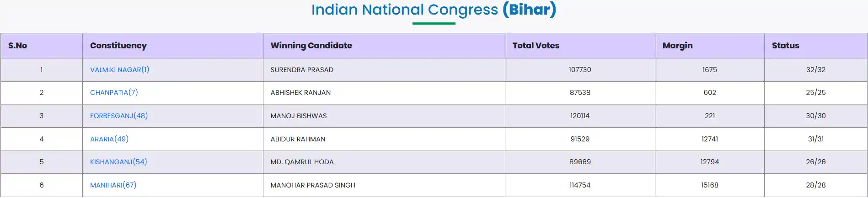Click candidate MANOJ BISHWAS cell
Screen dimensions: 868x198
coord(299,116)
